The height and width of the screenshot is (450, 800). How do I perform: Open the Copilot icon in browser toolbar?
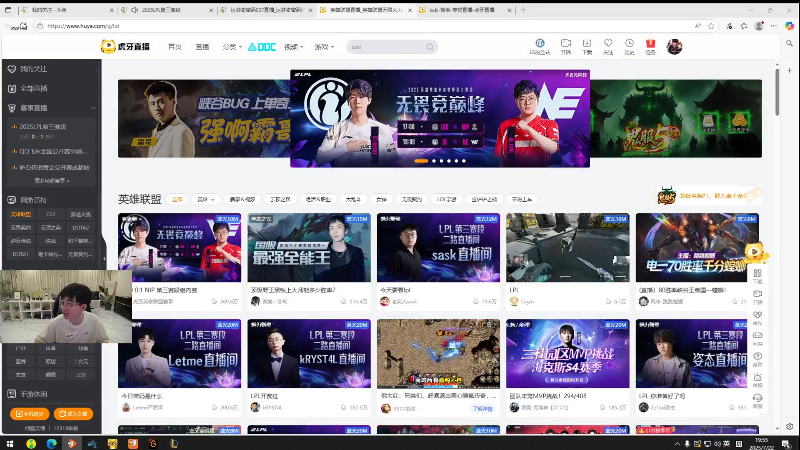pos(789,26)
